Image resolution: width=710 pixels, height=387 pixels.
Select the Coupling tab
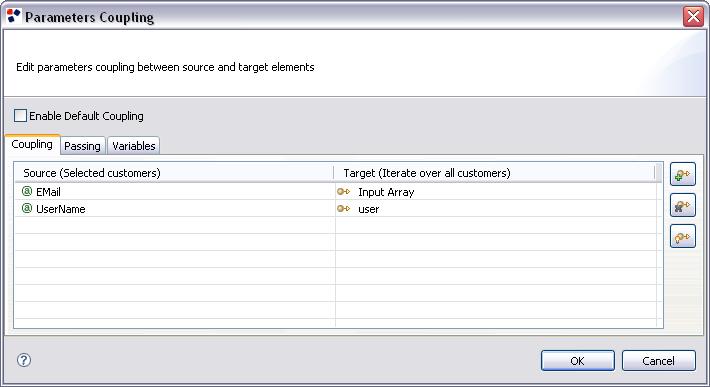pos(32,144)
